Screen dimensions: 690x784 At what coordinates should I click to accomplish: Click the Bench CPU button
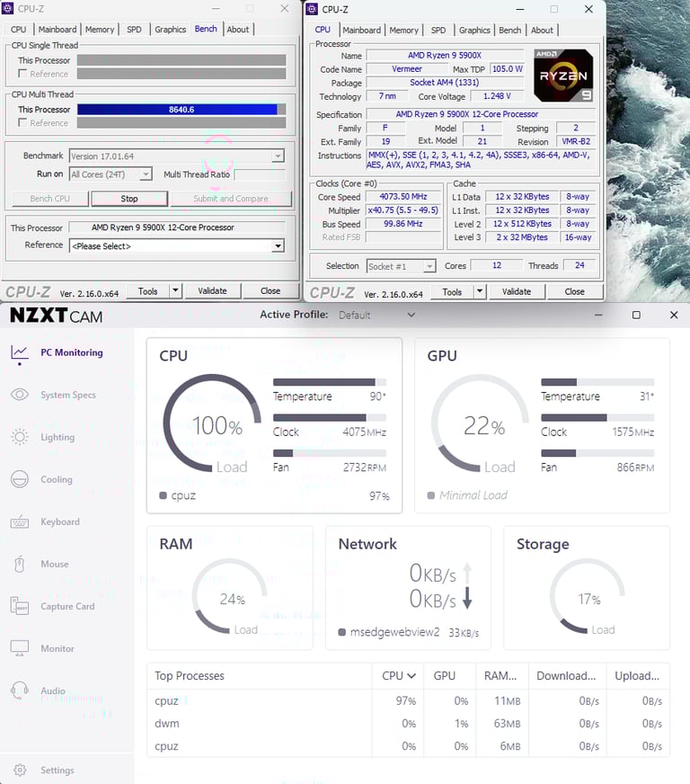pos(50,199)
